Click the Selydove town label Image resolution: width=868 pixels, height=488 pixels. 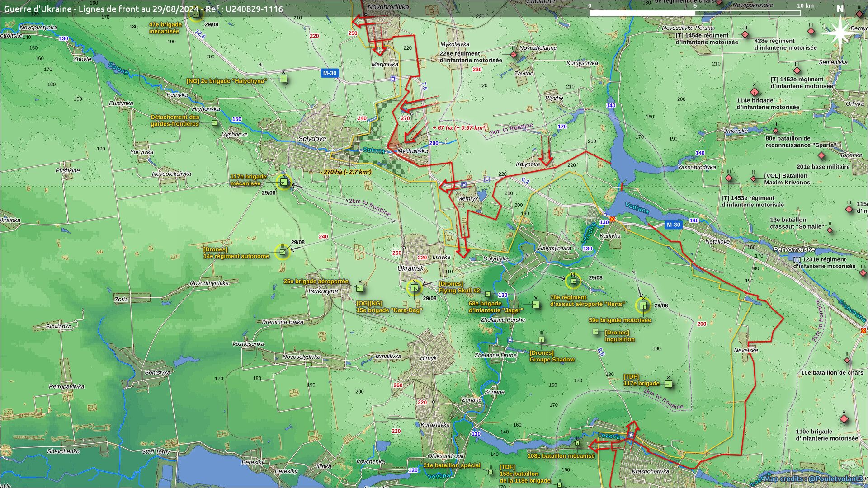(x=312, y=139)
